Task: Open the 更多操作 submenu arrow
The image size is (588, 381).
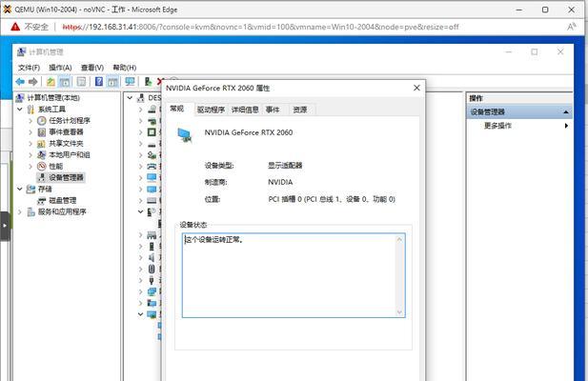Action: [x=566, y=126]
